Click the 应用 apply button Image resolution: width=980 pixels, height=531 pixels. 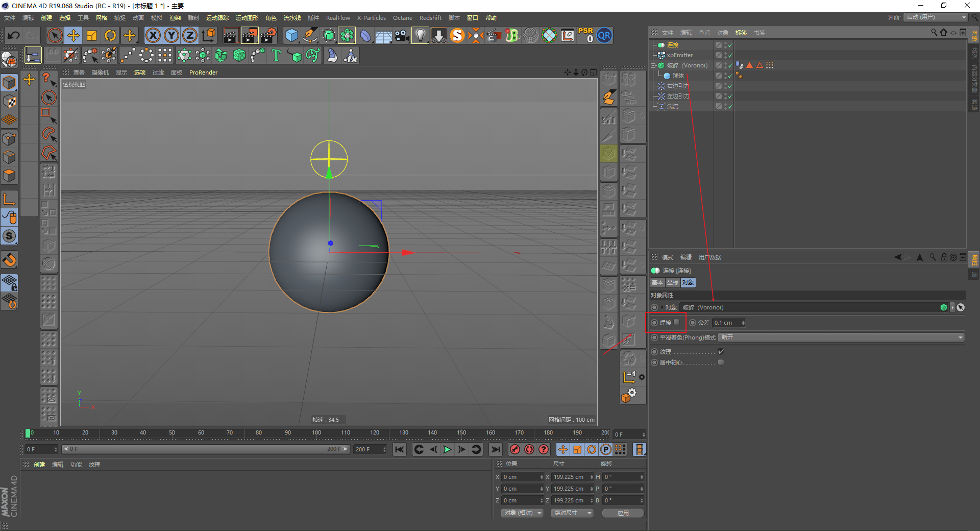623,513
